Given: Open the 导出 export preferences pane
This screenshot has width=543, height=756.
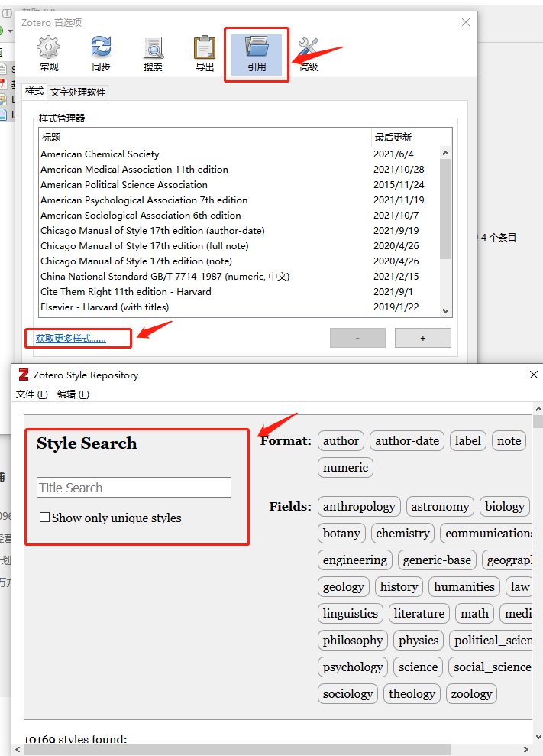Looking at the screenshot, I should click(205, 54).
